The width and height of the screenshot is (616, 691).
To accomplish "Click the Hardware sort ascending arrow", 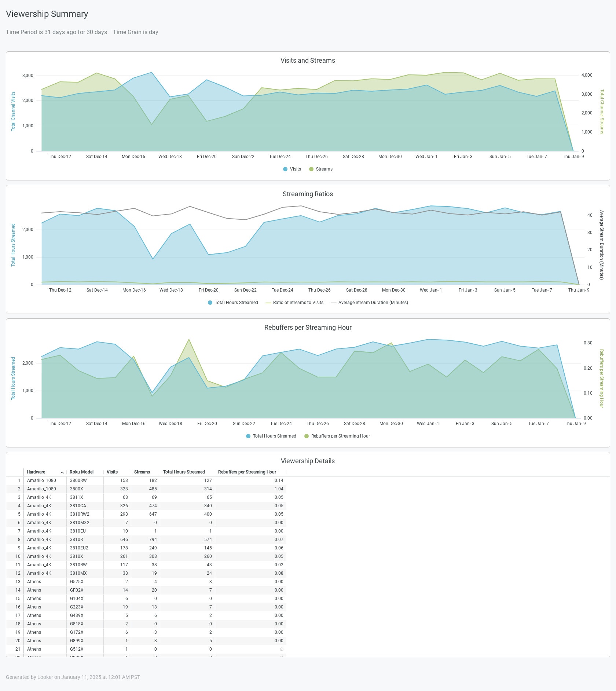I will 62,472.
